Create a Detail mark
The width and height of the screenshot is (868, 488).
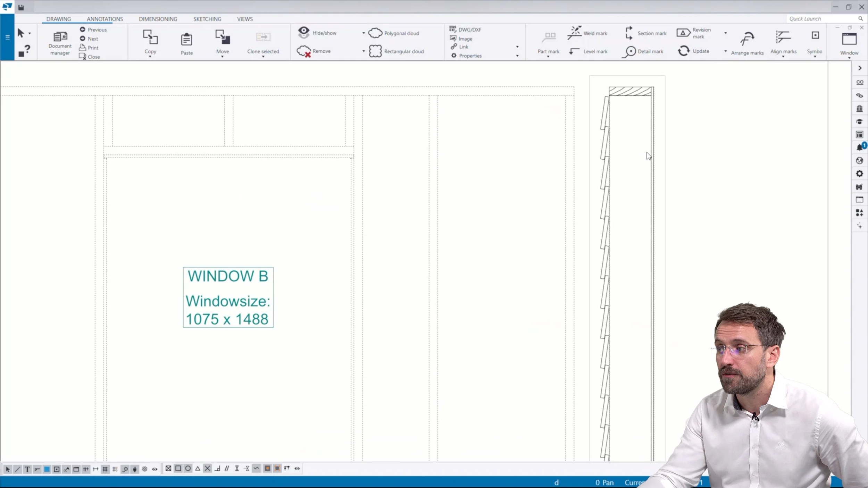pyautogui.click(x=643, y=51)
